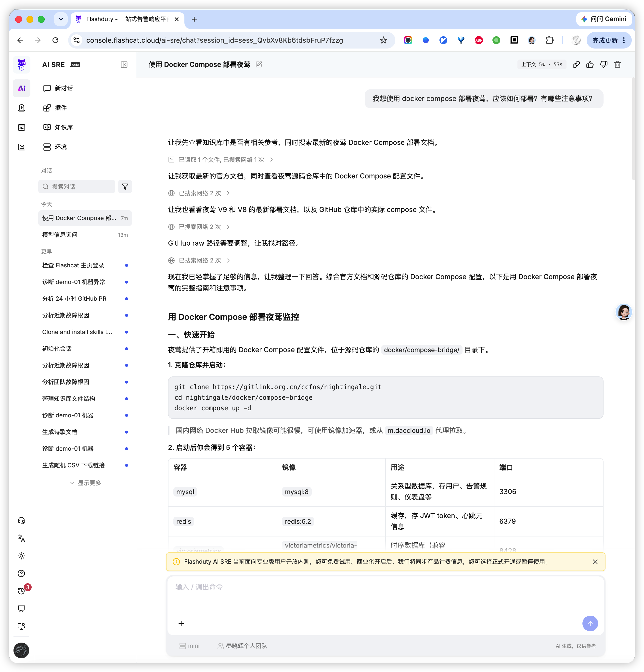This screenshot has width=644, height=672.
Task: Open conversation '整理知识库文件结构'
Action: pos(85,399)
